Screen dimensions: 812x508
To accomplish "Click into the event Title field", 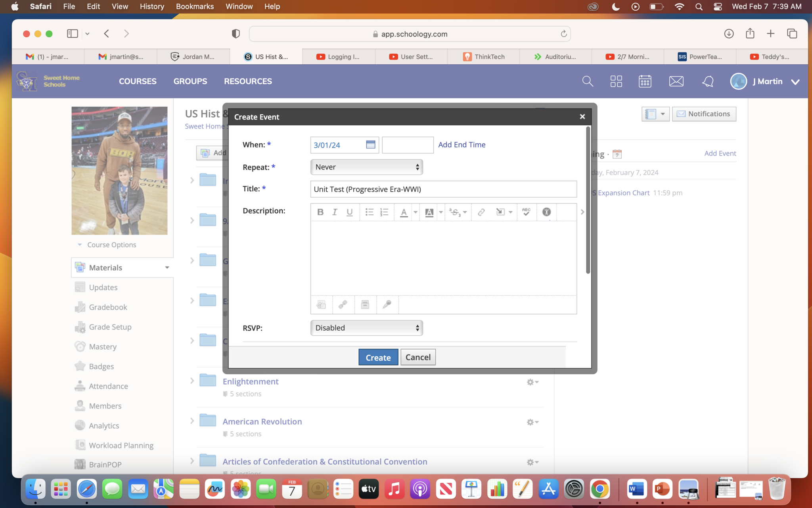I will click(x=443, y=189).
